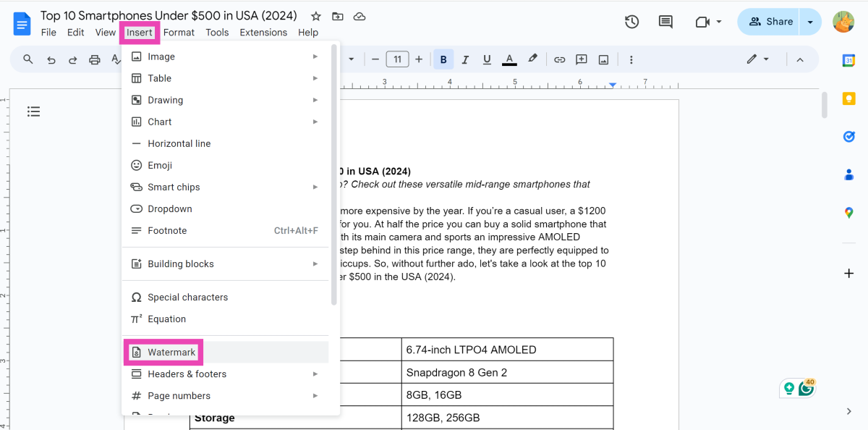Open the comments panel icon
The height and width of the screenshot is (430, 868).
click(665, 22)
